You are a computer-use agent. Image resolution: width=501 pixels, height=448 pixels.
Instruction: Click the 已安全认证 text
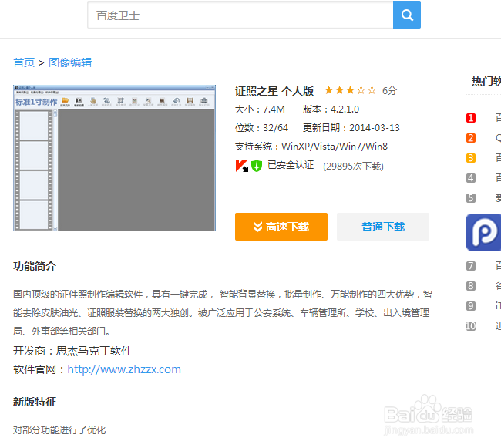(291, 165)
